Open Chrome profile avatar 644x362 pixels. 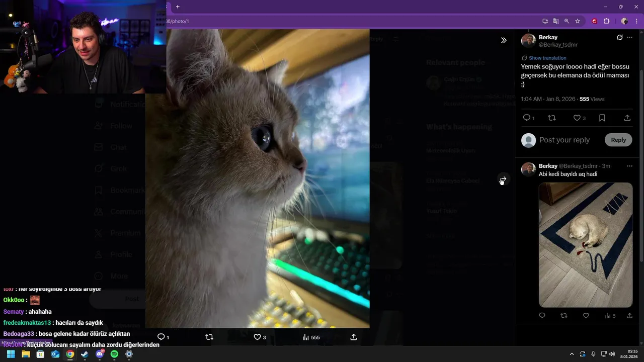point(624,21)
